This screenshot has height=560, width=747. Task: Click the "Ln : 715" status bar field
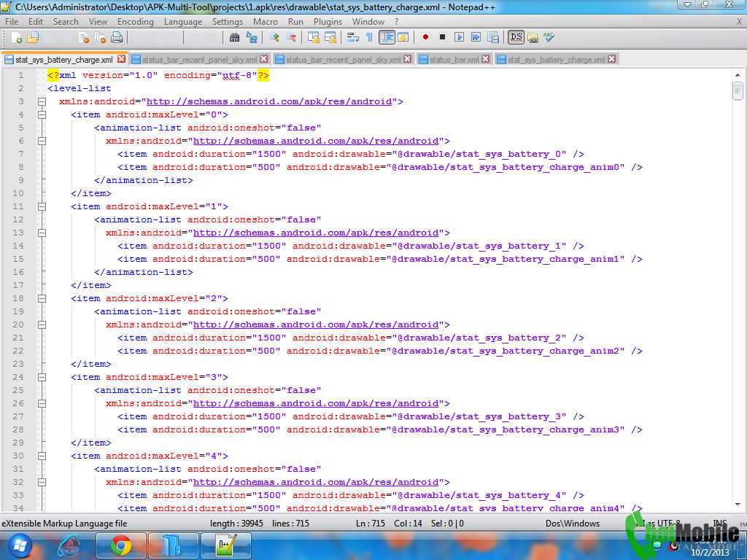point(370,524)
